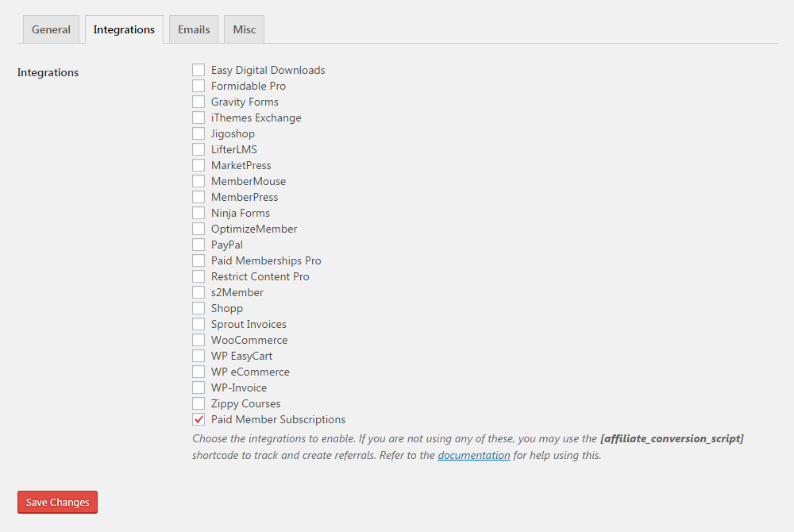Enable Paid Memberships Pro integration
Viewport: 794px width, 532px height.
point(198,260)
